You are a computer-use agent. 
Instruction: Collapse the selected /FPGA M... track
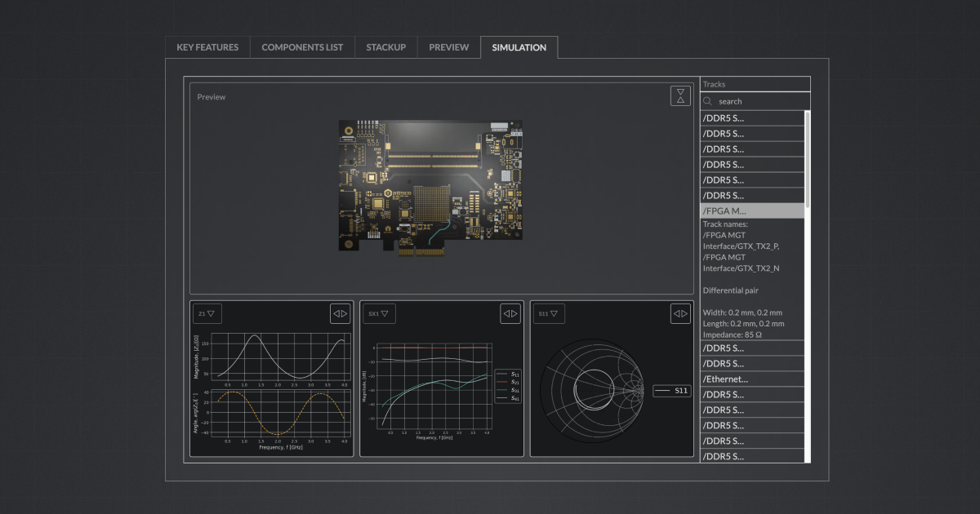point(752,210)
